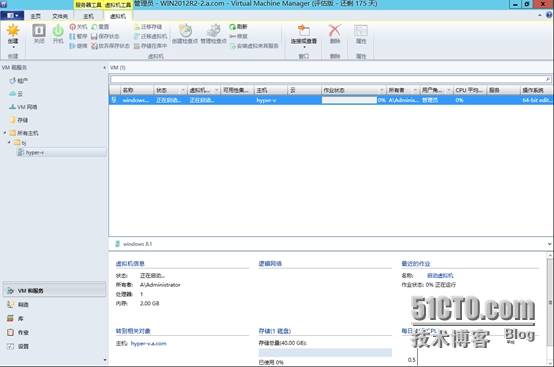Sort by the CPU 平均 column header
The width and height of the screenshot is (554, 367).
point(470,90)
